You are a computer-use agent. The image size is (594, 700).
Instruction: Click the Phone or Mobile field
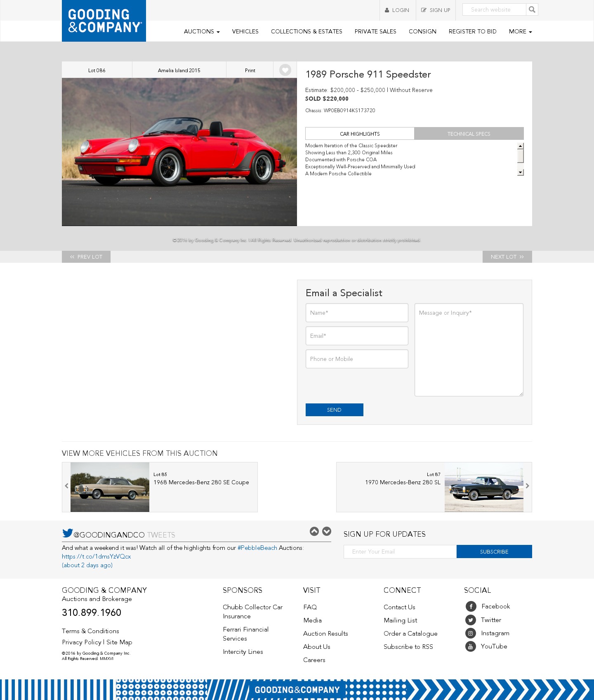point(357,359)
